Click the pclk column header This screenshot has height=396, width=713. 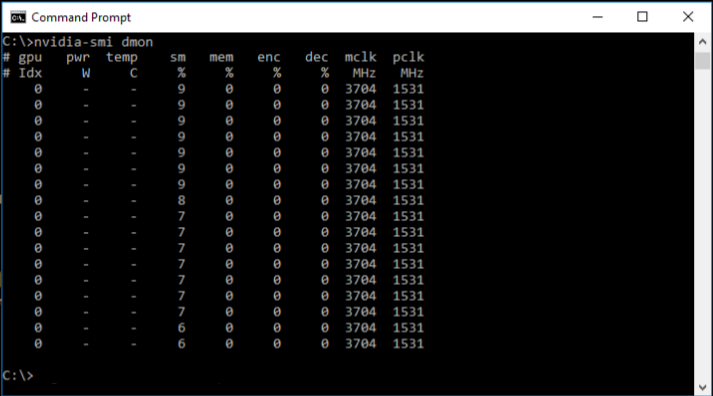(x=408, y=58)
